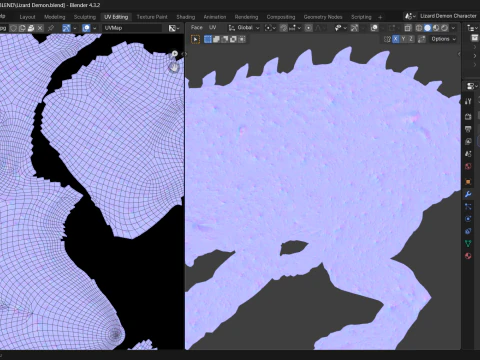Select the Tweak tool in viewport
This screenshot has width=480, height=360.
(195, 39)
